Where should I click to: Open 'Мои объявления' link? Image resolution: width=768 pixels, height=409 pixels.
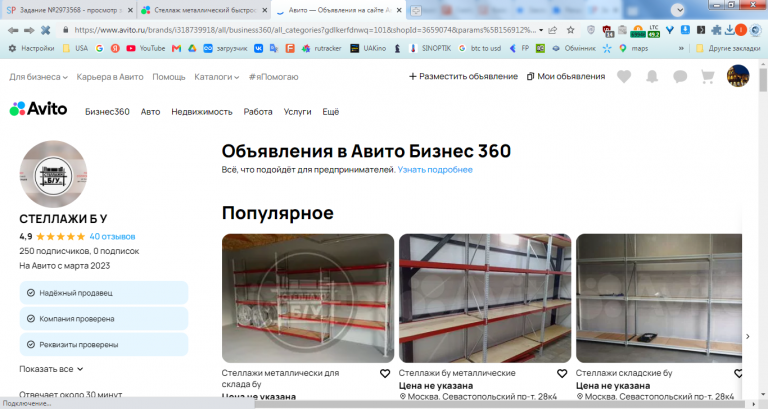click(566, 76)
